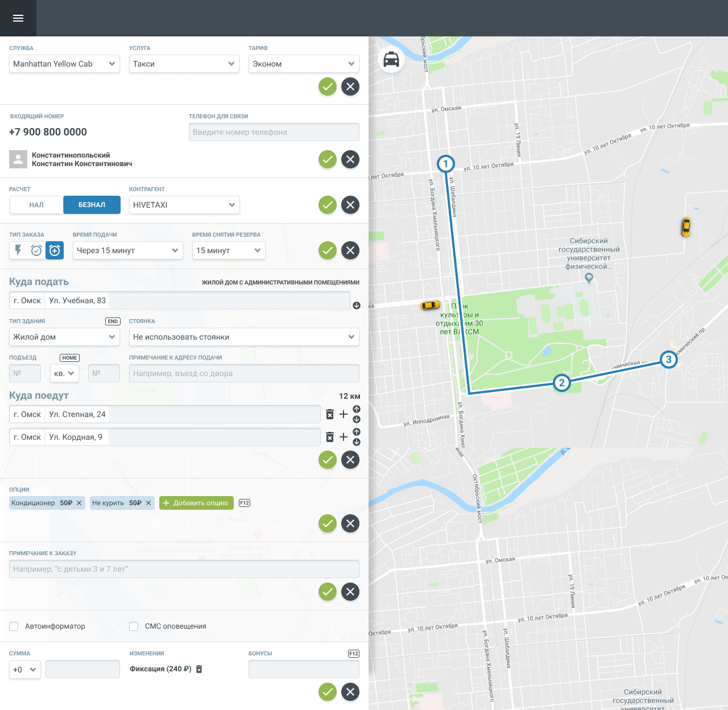Delete the Фиксация (240 ₽) change
This screenshot has height=710, width=728.
tap(199, 669)
